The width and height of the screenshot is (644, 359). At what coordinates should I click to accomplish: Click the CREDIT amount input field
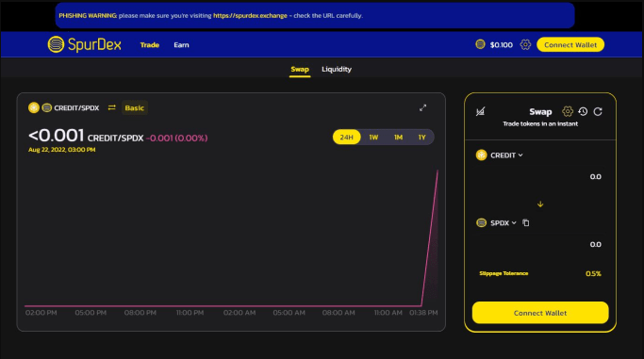540,177
